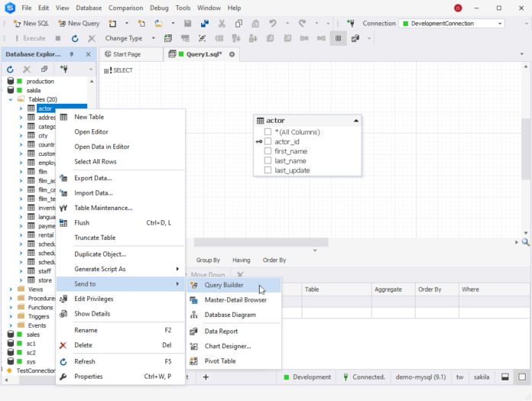Click the Delete red X menu entry
This screenshot has height=401, width=532.
point(85,345)
